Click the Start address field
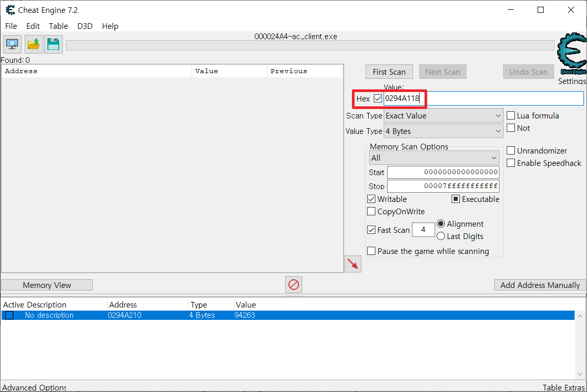 coord(443,172)
